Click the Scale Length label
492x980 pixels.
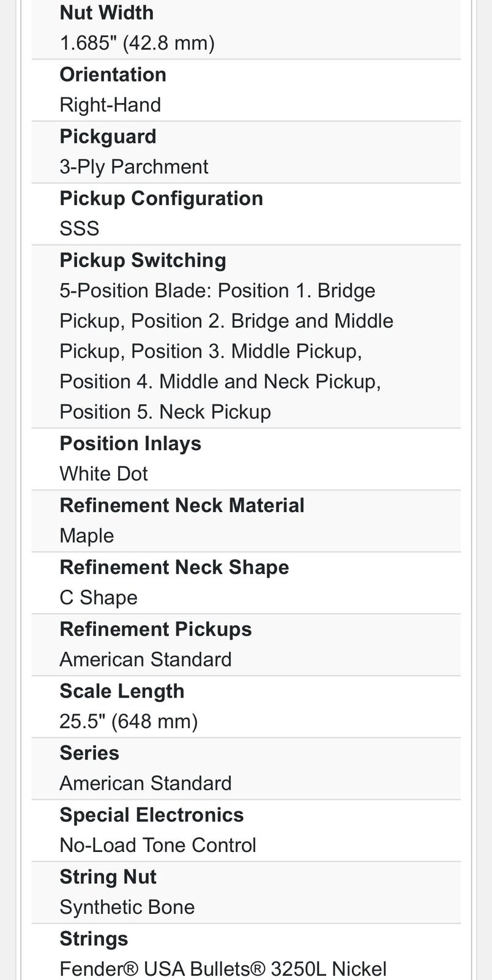pos(122,692)
